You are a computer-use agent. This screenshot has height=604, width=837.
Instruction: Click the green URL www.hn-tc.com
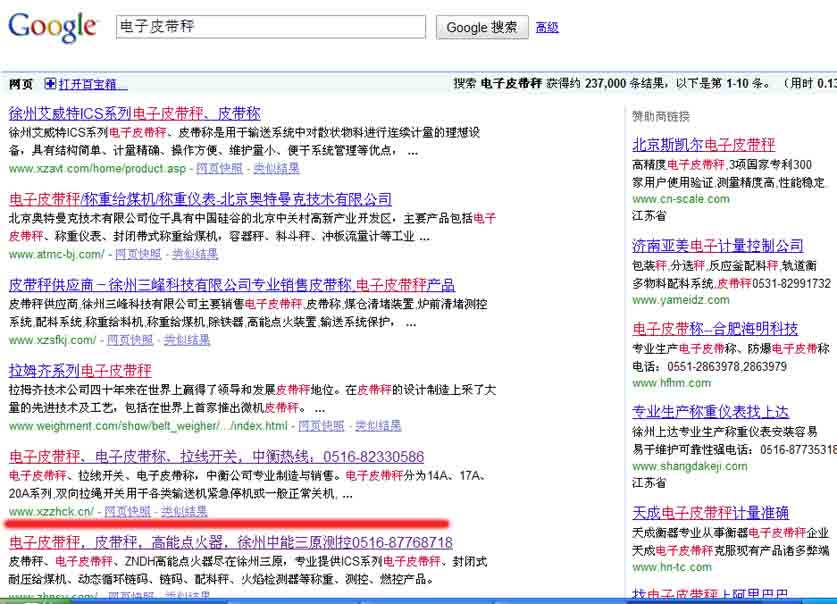672,567
